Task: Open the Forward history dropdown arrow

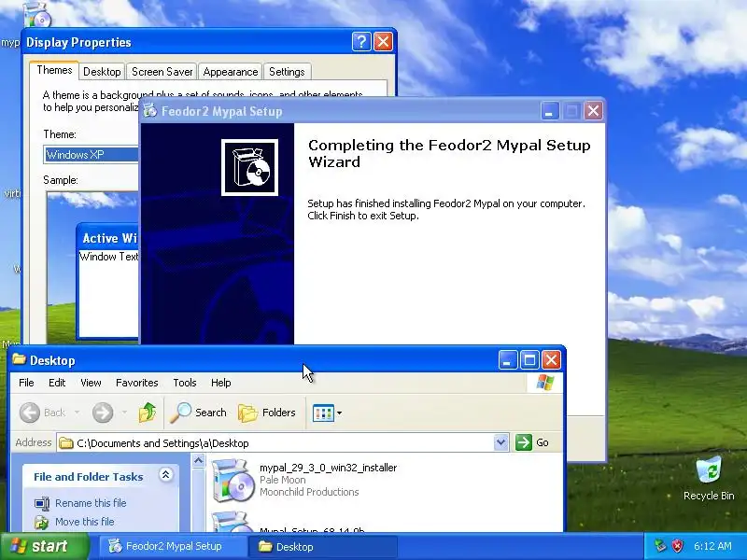Action: pos(124,413)
